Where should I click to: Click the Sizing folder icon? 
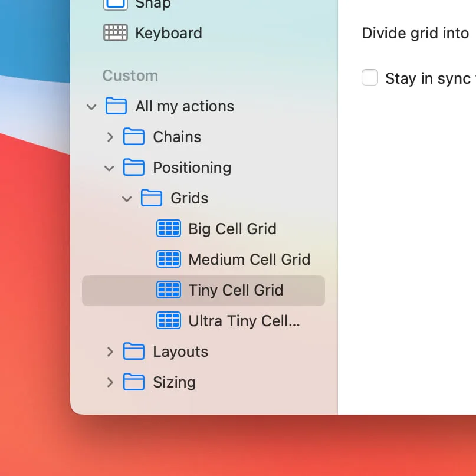pos(133,382)
